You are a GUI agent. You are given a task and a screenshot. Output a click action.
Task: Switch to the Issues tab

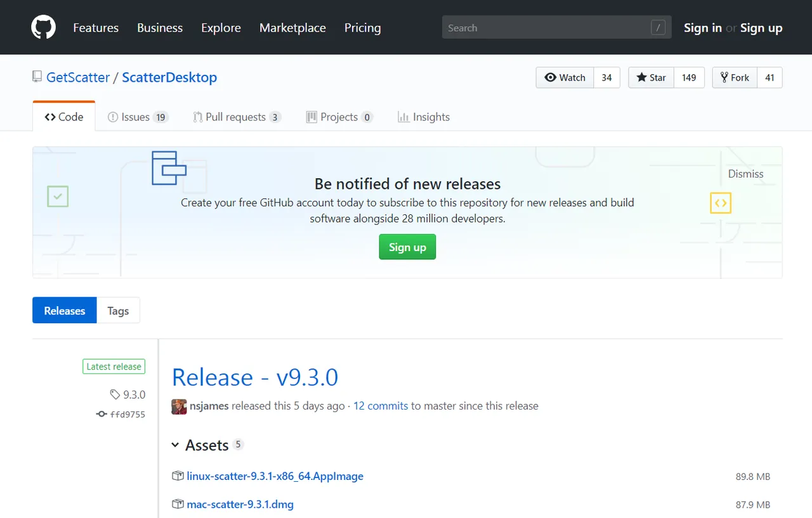pyautogui.click(x=138, y=117)
